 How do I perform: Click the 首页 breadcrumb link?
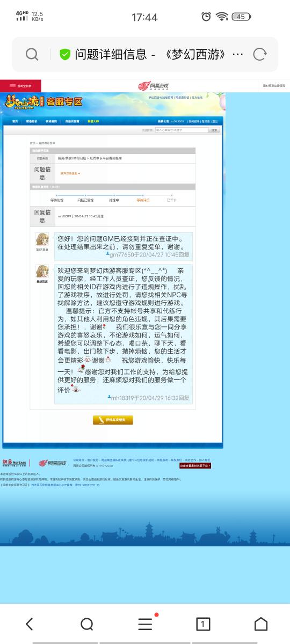coord(32,143)
